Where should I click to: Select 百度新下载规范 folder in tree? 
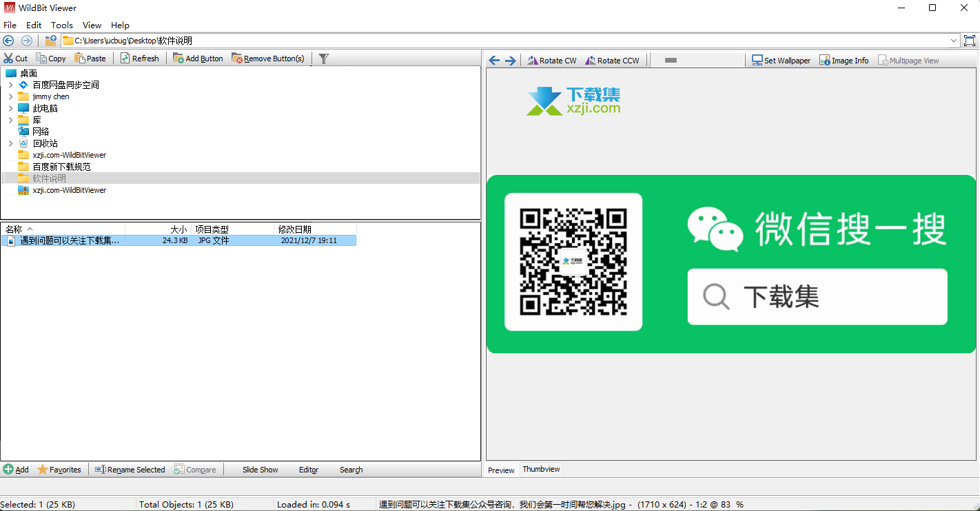coord(61,167)
